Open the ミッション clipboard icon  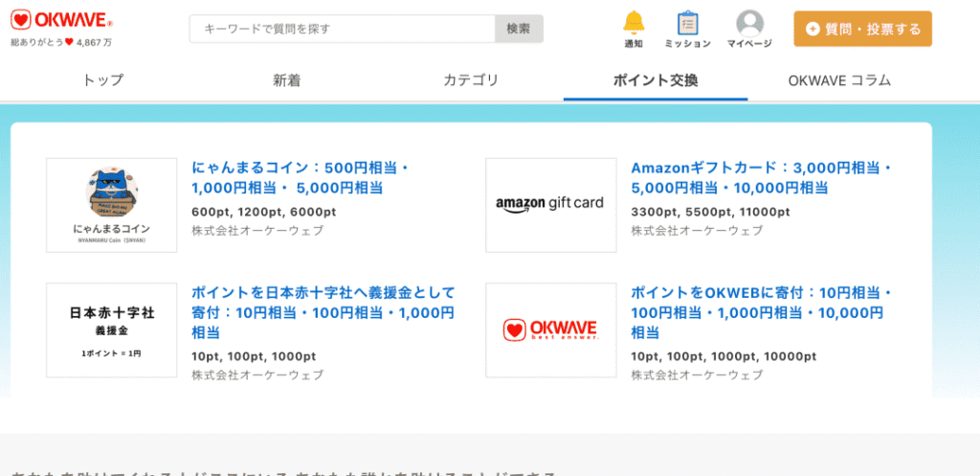[687, 23]
